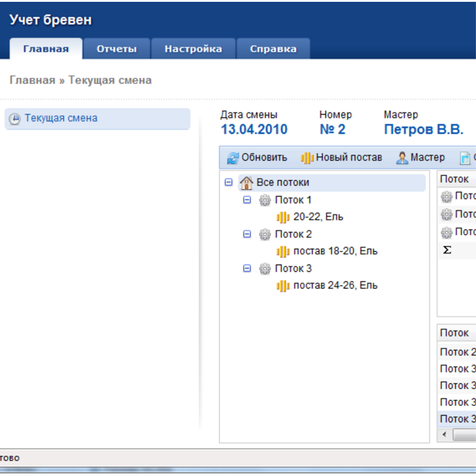This screenshot has height=476, width=476.
Task: Click the horizontal scrollbar left arrow
Action: [x=444, y=434]
